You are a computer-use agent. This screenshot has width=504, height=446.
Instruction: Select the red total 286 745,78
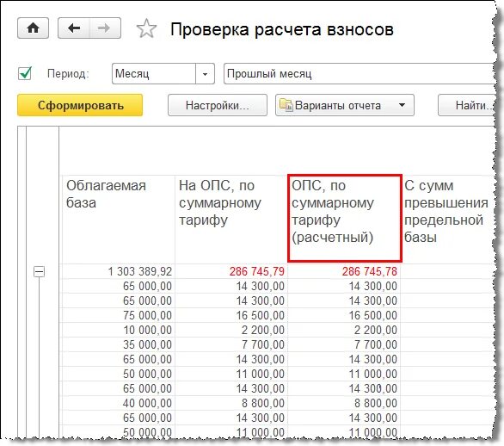pos(344,271)
